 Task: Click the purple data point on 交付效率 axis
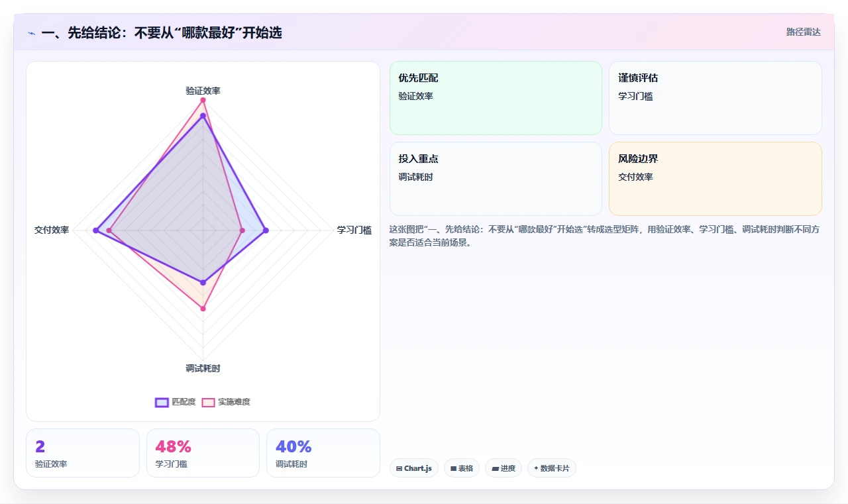(95, 230)
